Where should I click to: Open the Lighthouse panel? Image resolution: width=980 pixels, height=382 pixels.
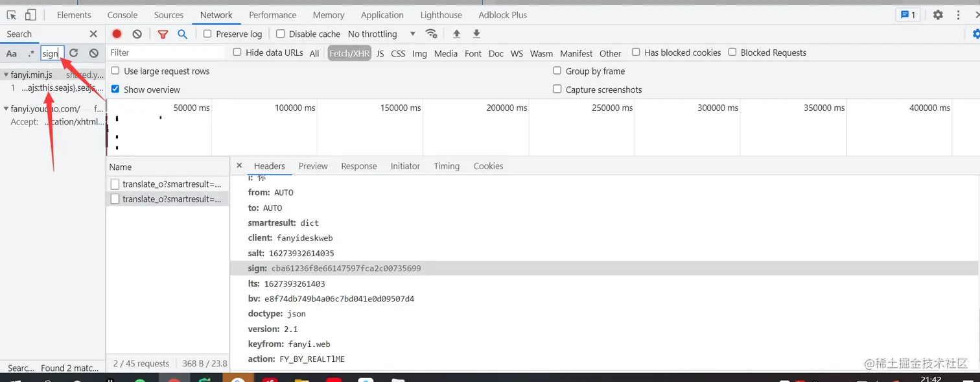[x=441, y=15]
